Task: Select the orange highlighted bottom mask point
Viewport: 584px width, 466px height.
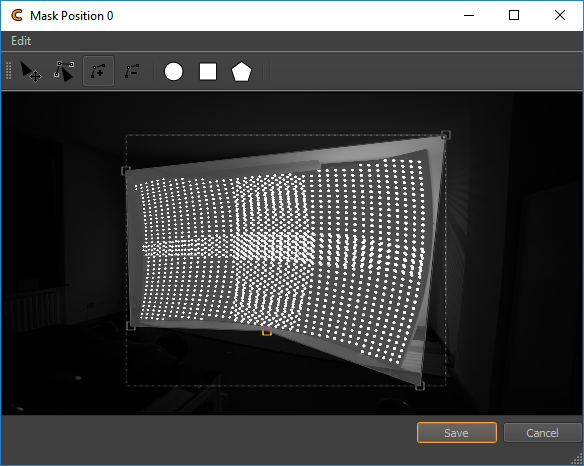Action: pos(267,331)
